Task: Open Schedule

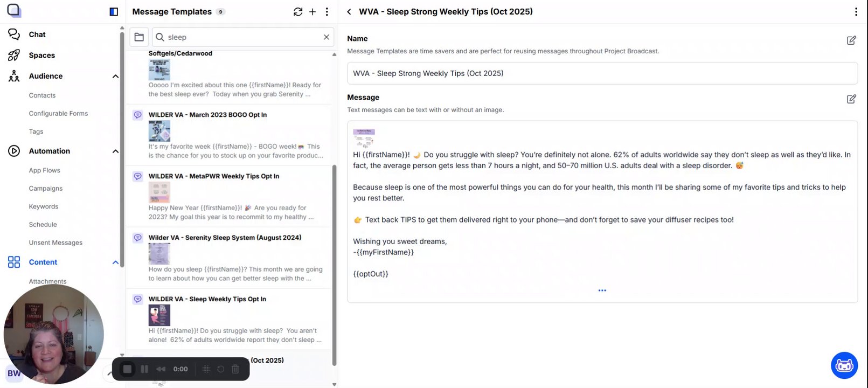Action: 43,225
